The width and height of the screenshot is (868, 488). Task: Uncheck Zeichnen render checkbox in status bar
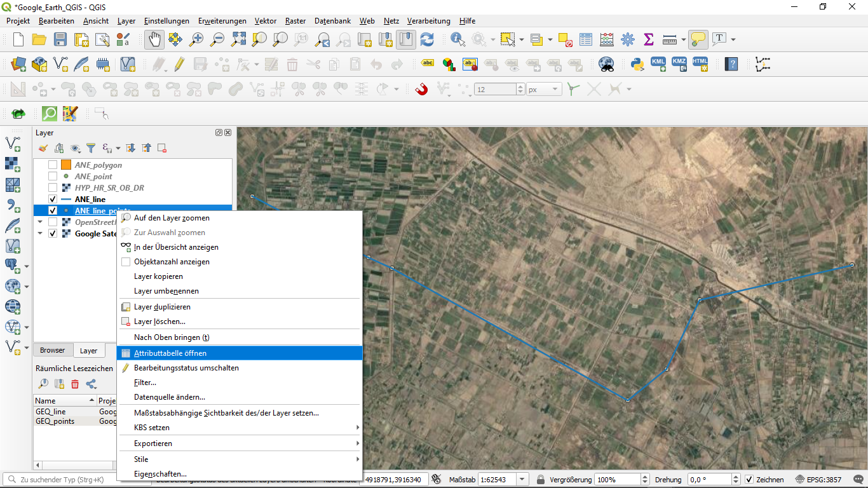tap(749, 479)
